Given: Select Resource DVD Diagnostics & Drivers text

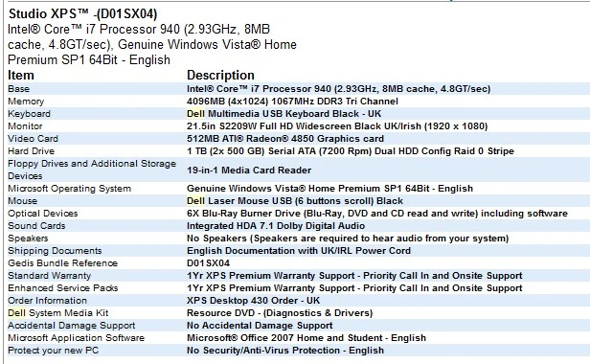Looking at the screenshot, I should click(x=280, y=313).
